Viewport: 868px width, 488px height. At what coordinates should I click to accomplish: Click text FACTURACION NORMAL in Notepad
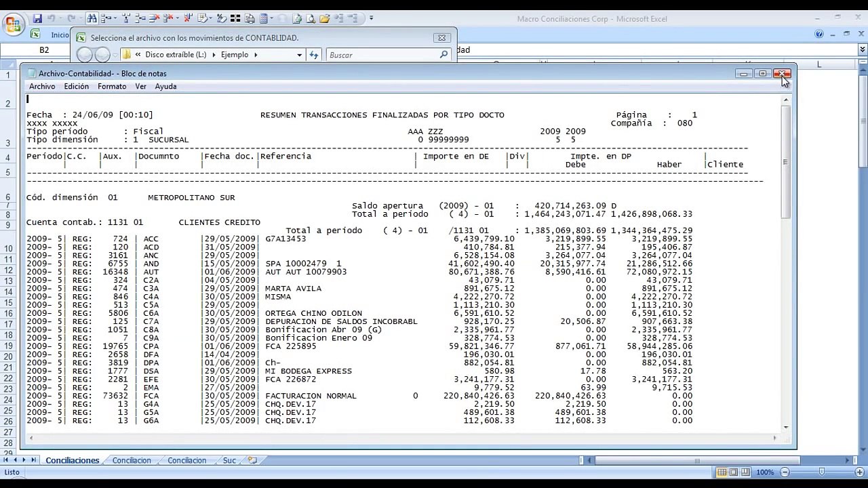pos(311,396)
